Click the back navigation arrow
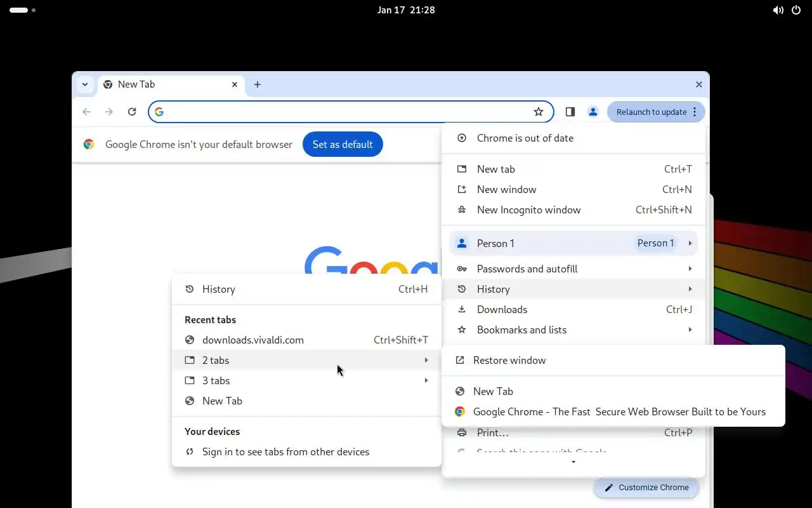The height and width of the screenshot is (508, 812). tap(86, 112)
